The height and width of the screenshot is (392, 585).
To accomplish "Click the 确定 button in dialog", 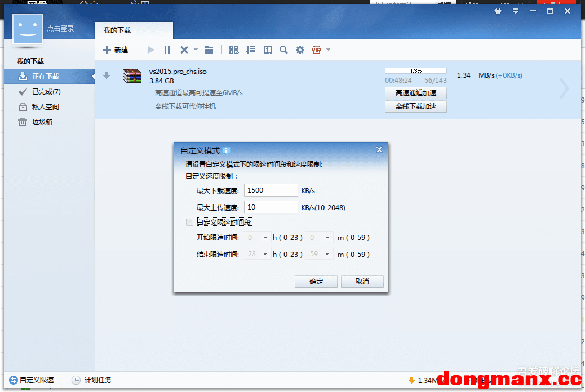I will pyautogui.click(x=316, y=282).
